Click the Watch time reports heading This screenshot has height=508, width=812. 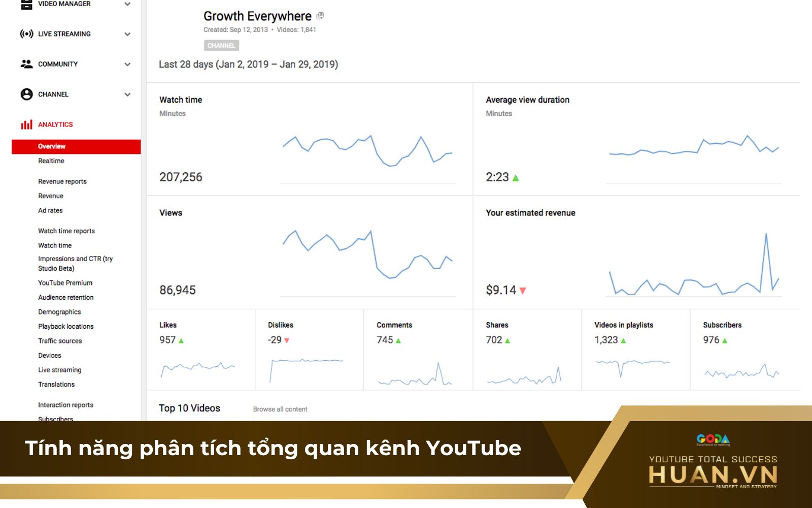[66, 231]
